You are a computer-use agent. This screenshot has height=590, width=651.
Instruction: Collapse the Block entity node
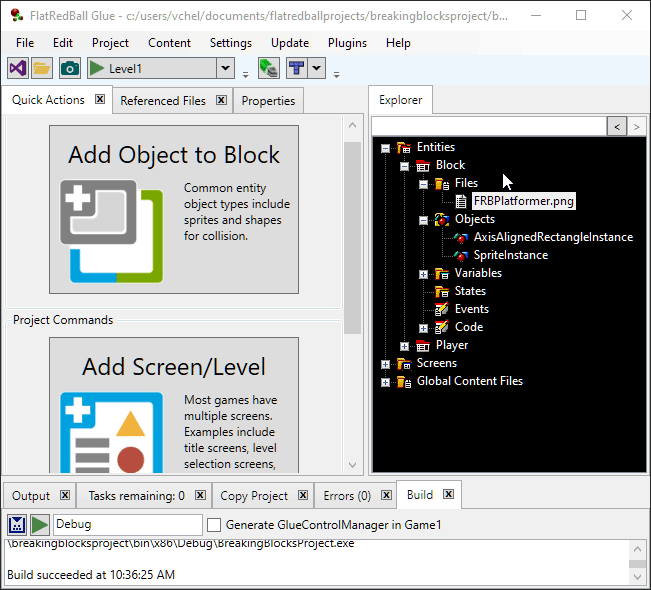pyautogui.click(x=405, y=166)
